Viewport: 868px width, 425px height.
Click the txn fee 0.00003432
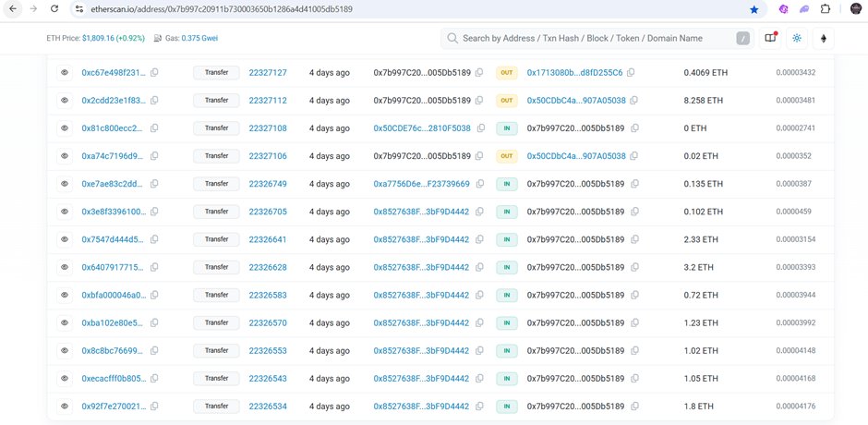point(795,73)
